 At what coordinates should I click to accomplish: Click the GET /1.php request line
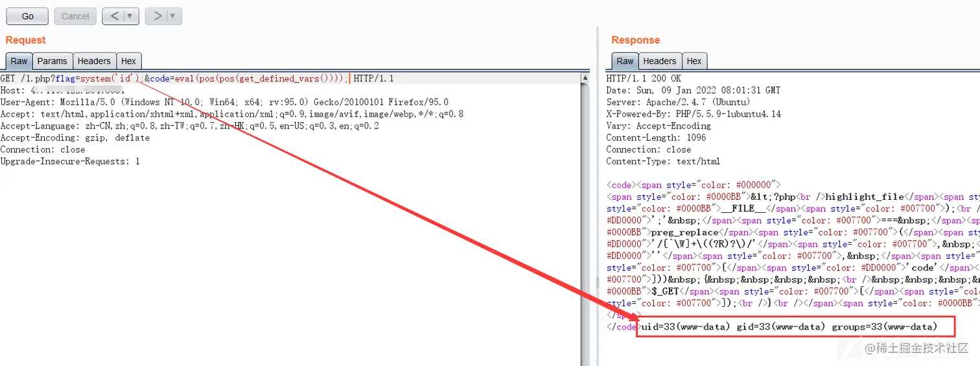[197, 79]
